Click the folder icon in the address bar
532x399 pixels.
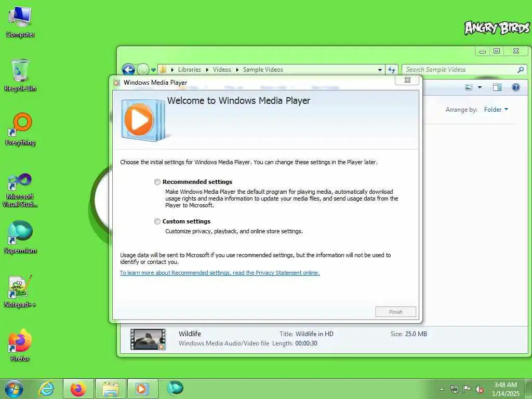[163, 70]
